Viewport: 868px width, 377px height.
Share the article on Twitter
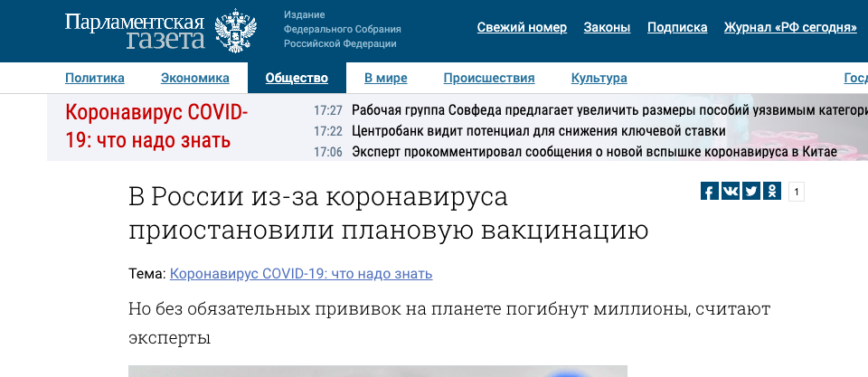(751, 191)
